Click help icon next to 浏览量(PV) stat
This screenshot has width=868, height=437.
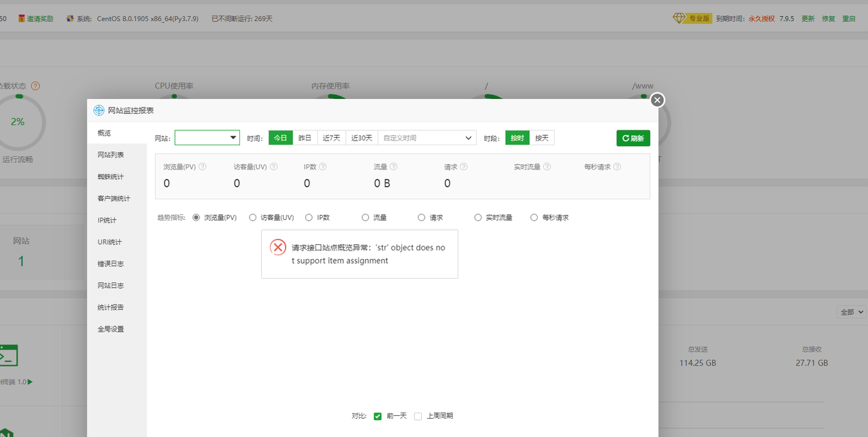point(202,166)
